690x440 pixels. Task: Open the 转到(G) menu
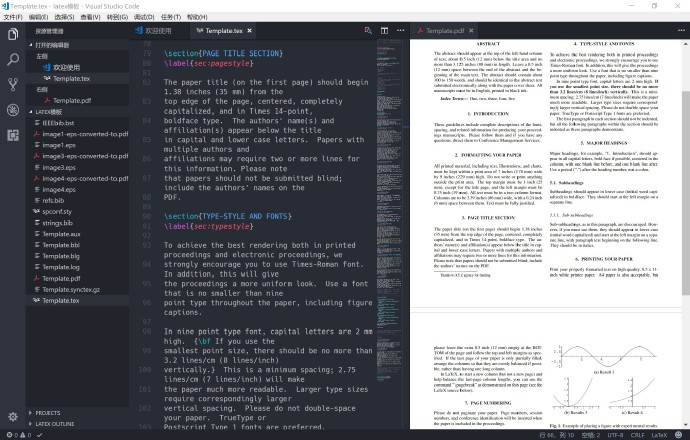click(117, 17)
